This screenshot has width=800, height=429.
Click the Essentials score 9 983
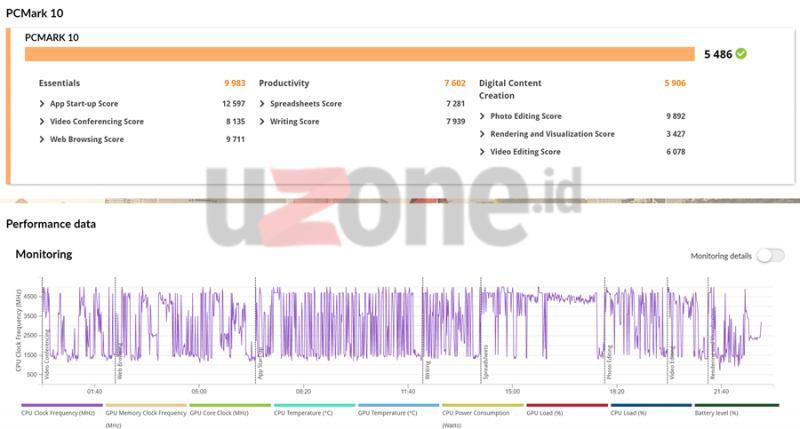click(x=235, y=83)
